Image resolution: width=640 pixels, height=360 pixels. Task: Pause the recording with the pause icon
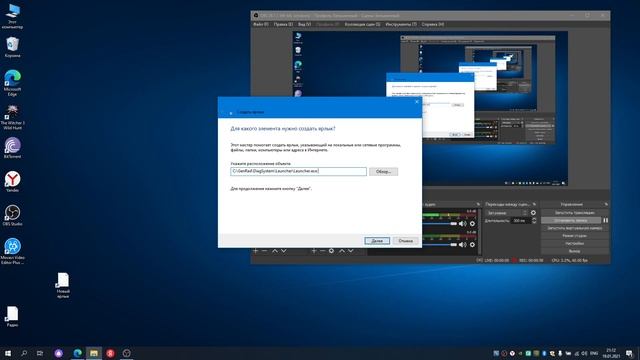point(605,220)
